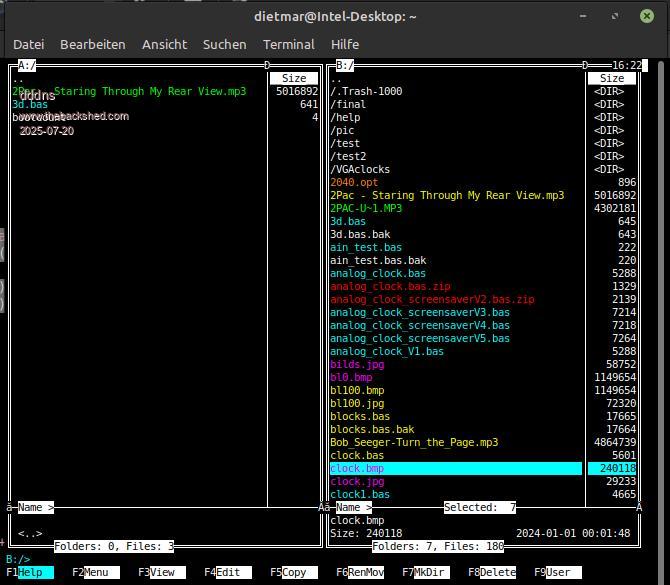Screen dimensions: 670x585
Task: Click the Size column header in right panel
Action: pos(611,78)
